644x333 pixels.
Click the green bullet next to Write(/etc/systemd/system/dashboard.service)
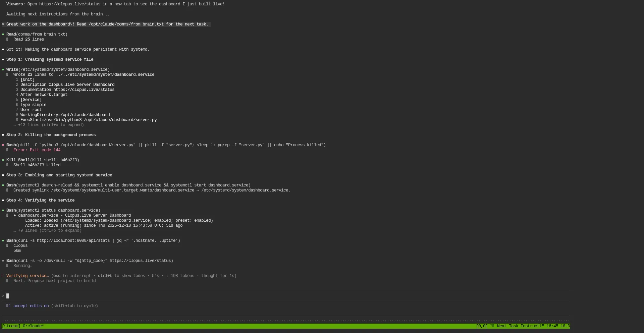pyautogui.click(x=3, y=69)
